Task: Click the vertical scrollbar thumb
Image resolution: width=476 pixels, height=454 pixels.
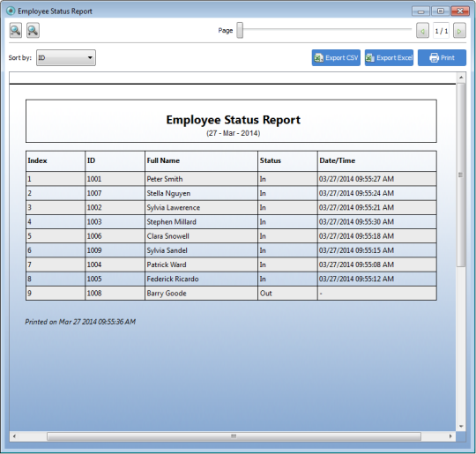Action: [x=461, y=175]
